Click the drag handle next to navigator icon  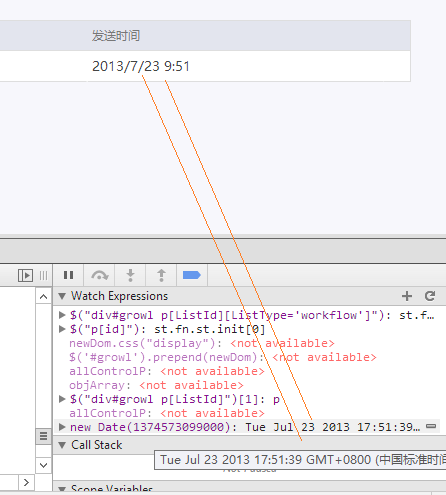click(x=43, y=276)
